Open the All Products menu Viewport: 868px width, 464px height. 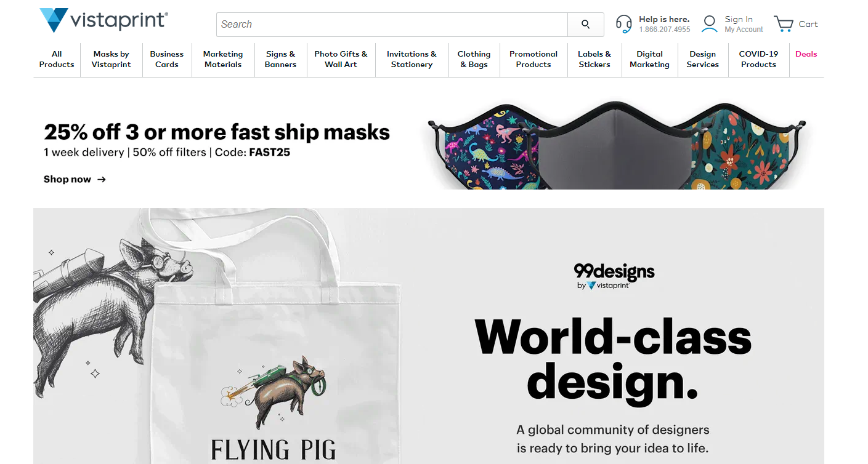[57, 59]
